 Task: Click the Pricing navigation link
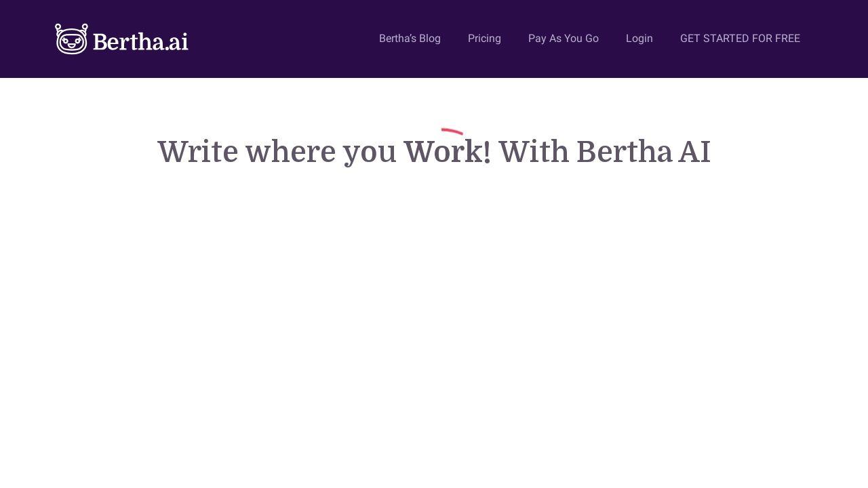pos(484,39)
